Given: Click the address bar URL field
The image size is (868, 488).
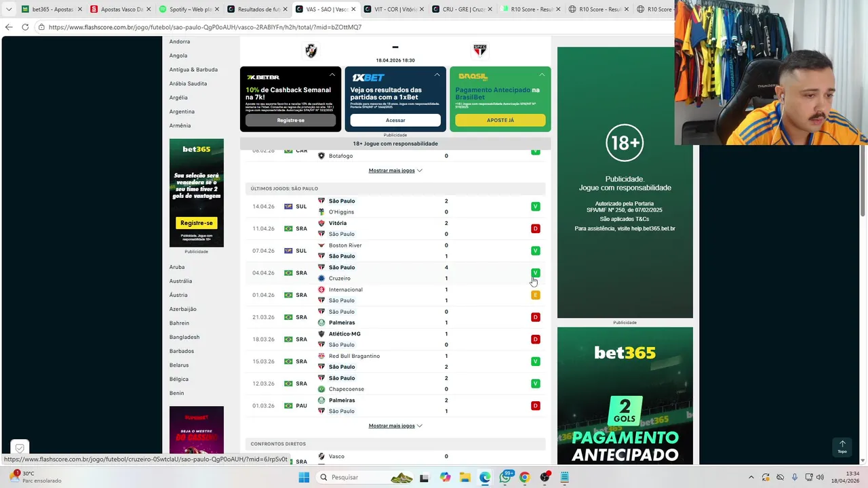Looking at the screenshot, I should coord(353,27).
